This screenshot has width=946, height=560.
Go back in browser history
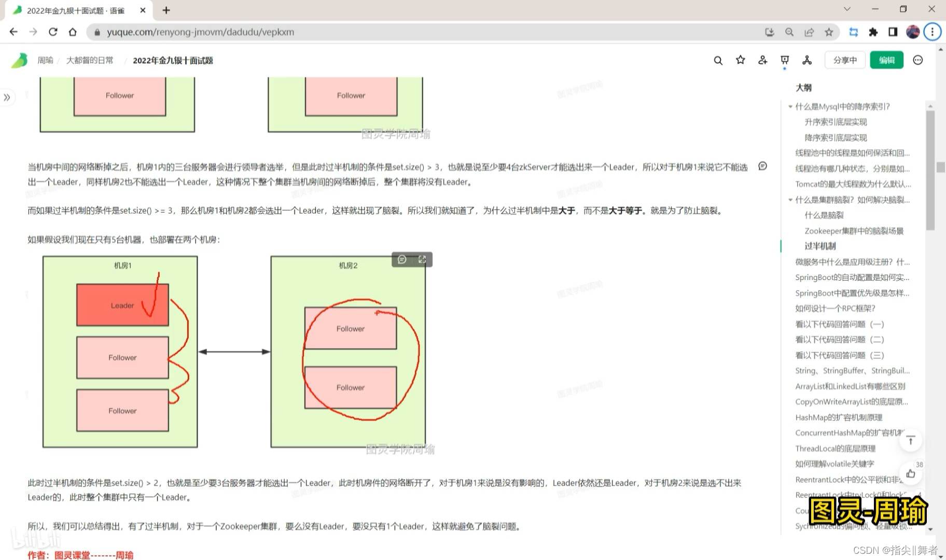tap(13, 32)
